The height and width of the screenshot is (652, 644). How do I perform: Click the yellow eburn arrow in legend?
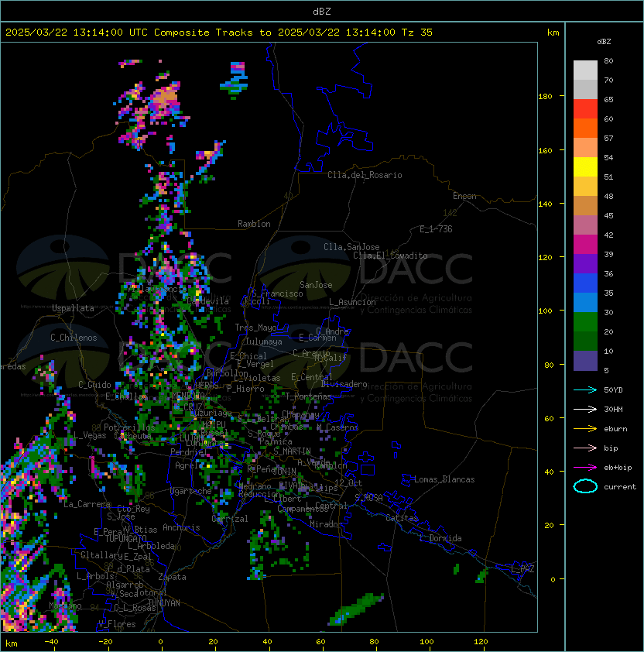[x=585, y=429]
